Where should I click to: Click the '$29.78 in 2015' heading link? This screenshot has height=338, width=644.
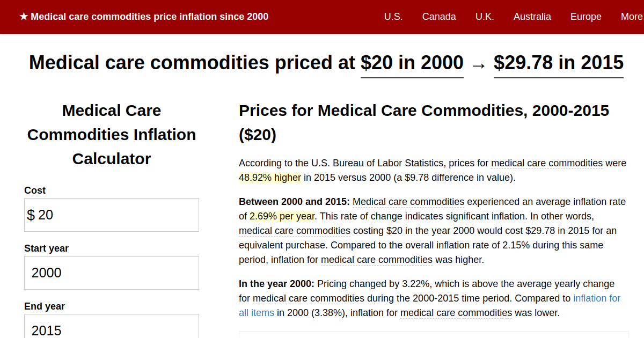558,63
